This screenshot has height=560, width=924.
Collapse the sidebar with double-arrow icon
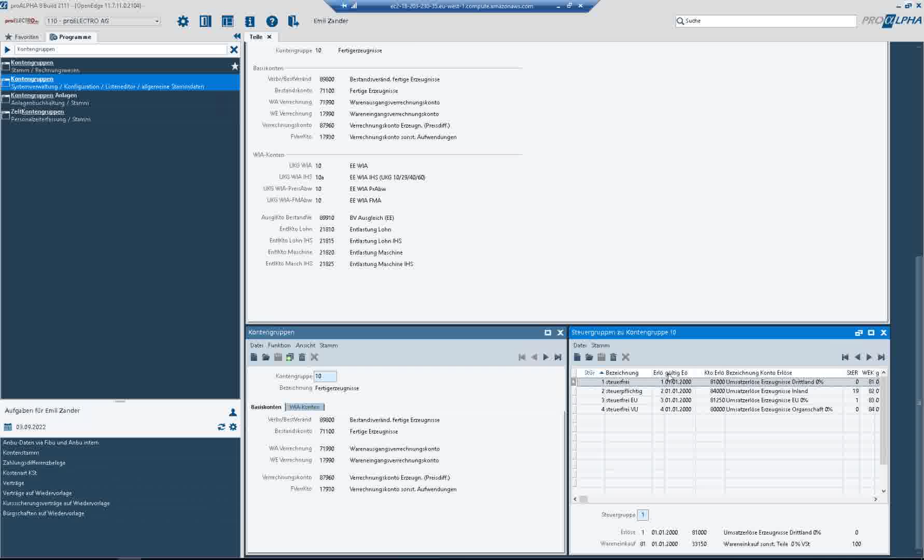[237, 36]
